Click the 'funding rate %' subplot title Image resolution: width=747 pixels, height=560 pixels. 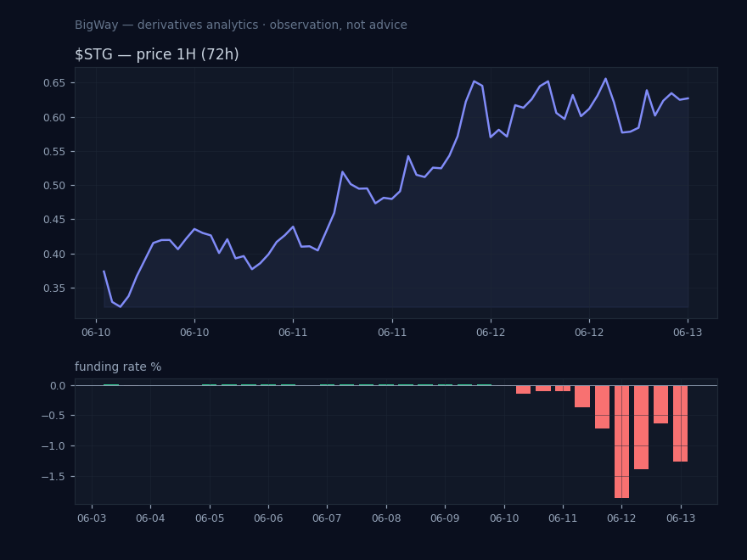pos(118,367)
